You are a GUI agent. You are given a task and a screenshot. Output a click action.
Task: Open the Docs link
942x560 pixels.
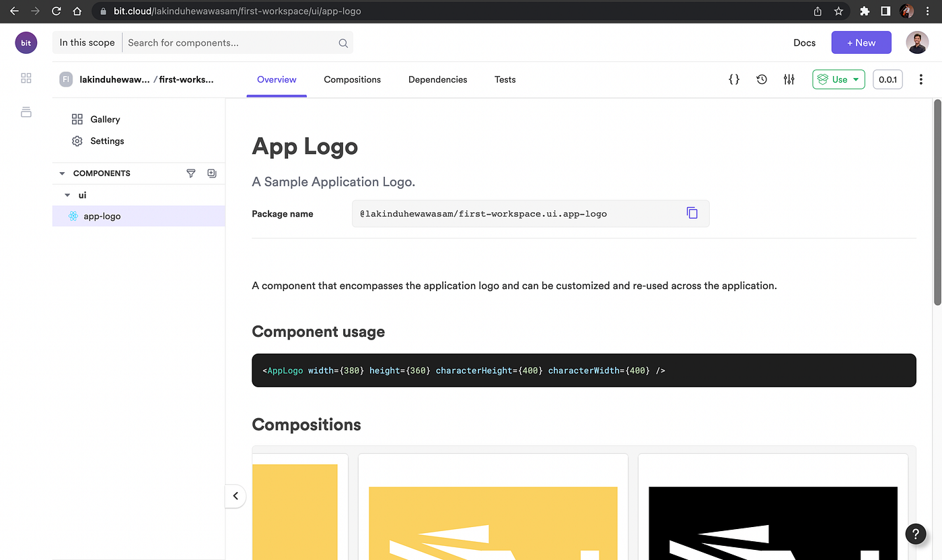click(804, 42)
